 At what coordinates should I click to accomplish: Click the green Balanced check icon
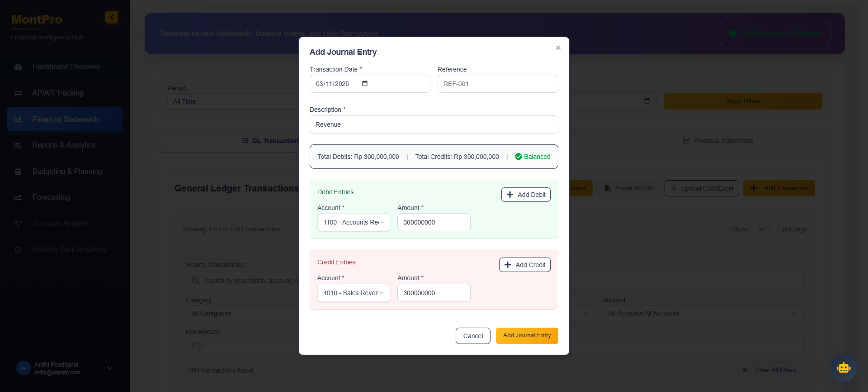click(519, 157)
